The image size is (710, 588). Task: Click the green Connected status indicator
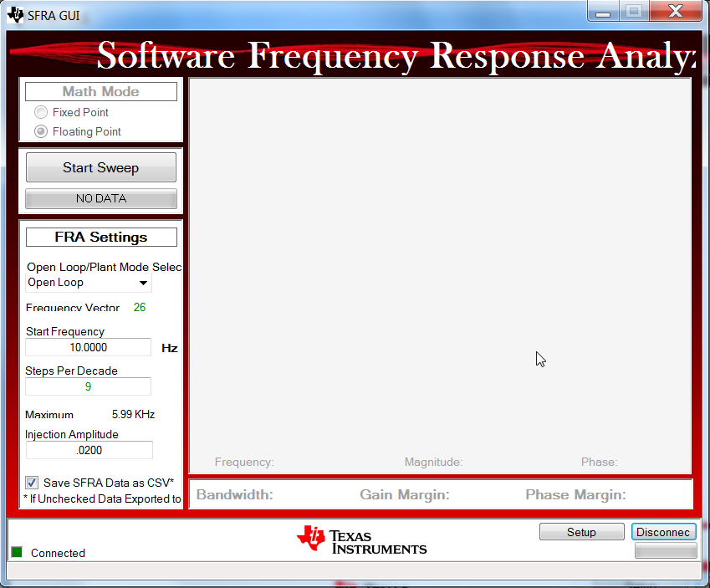(17, 552)
